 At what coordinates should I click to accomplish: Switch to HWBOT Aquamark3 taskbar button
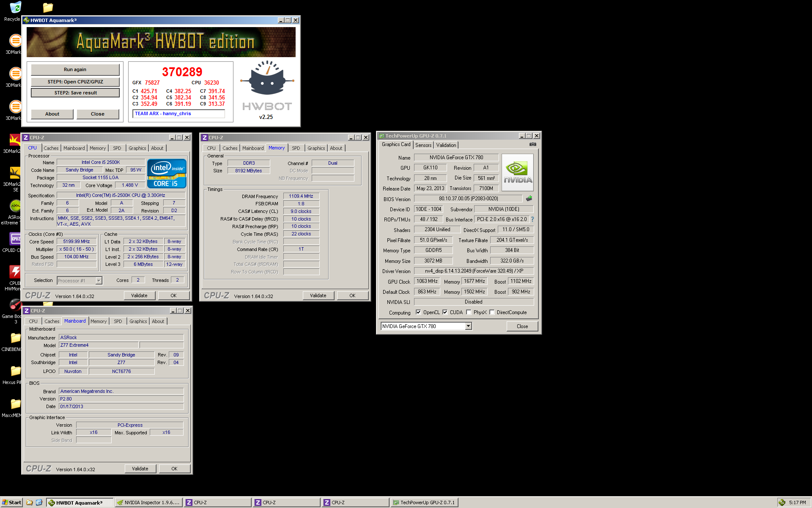(80, 502)
